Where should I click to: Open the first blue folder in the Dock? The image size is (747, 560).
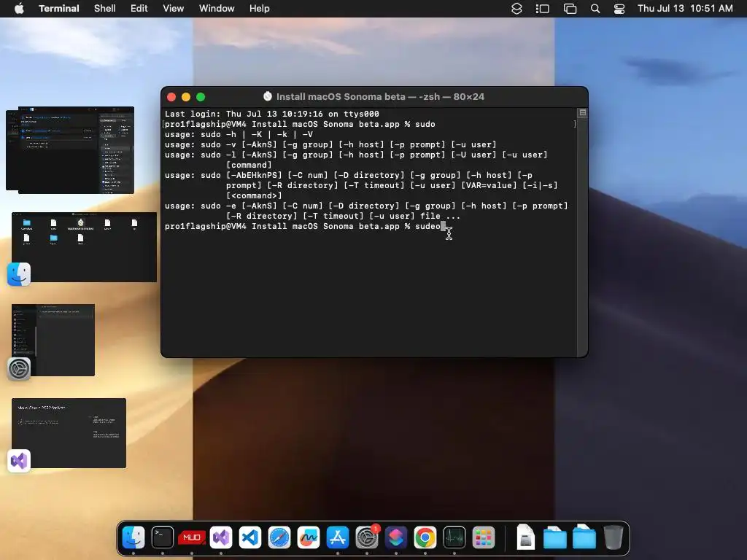555,537
